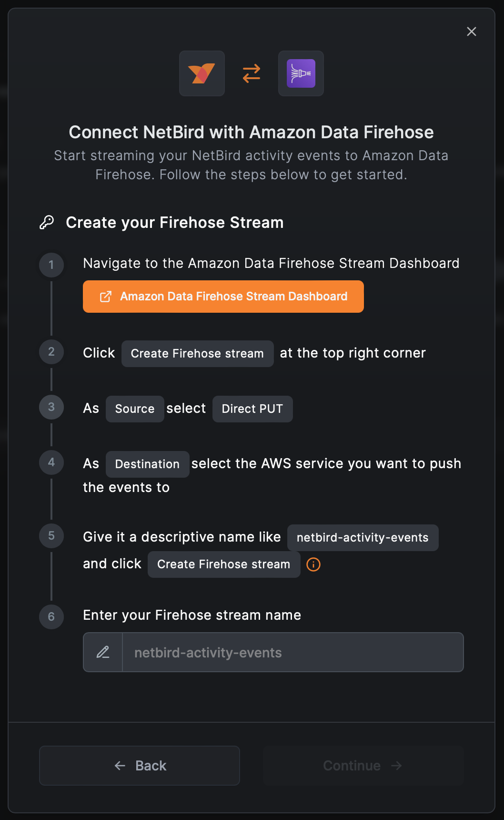The height and width of the screenshot is (820, 504).
Task: Click the pencil edit icon in the stream name field
Action: pyautogui.click(x=102, y=652)
